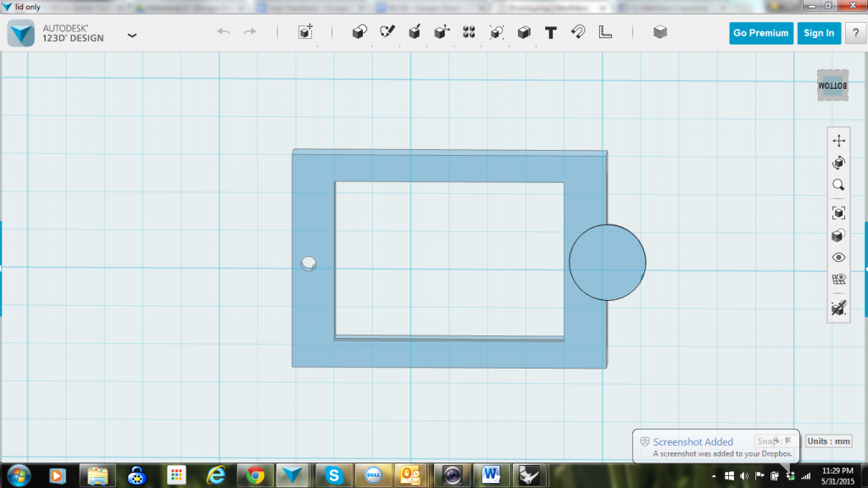Toggle the snap-while-moving icon at panel bottom
The image size is (868, 488).
click(x=838, y=308)
